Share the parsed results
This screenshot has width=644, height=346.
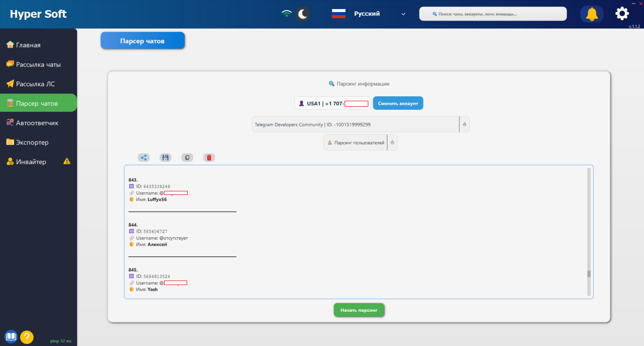tap(144, 158)
